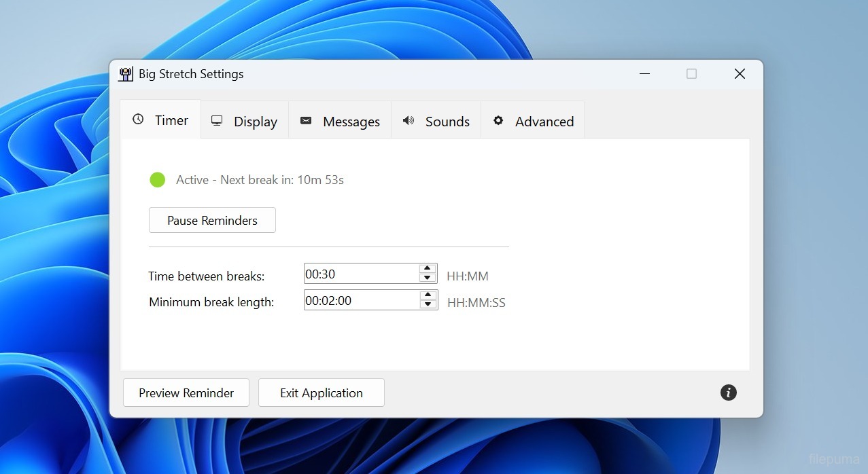Minimize the Big Stretch Settings window

point(644,74)
